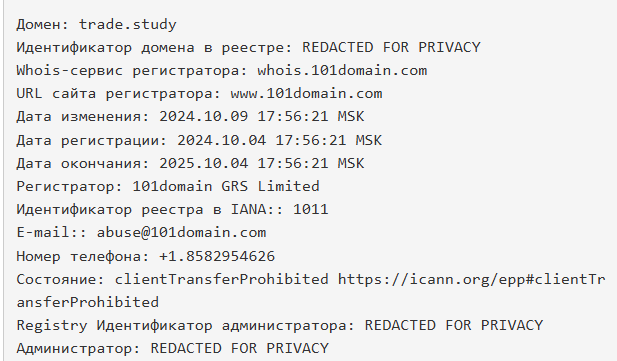Click the modification date 2024.10.09 line
Viewport: 617px width, 361px height.
(190, 117)
